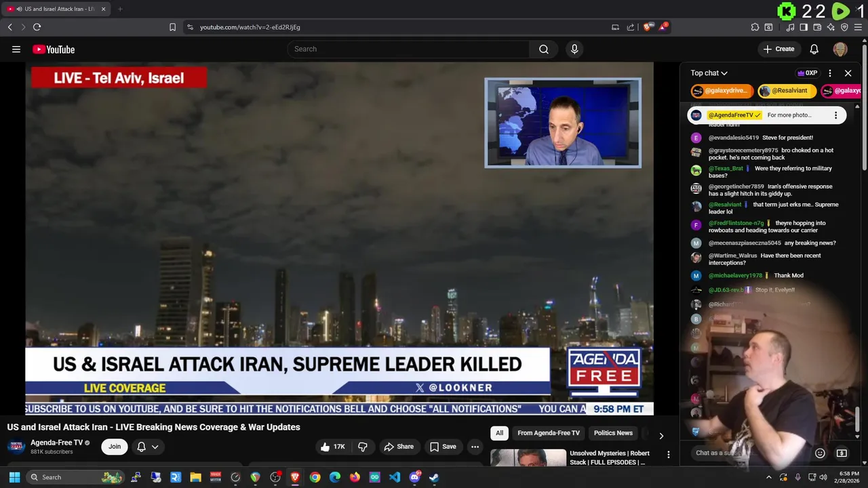Open more actions ellipsis beside Save
The height and width of the screenshot is (488, 868).
pyautogui.click(x=475, y=447)
